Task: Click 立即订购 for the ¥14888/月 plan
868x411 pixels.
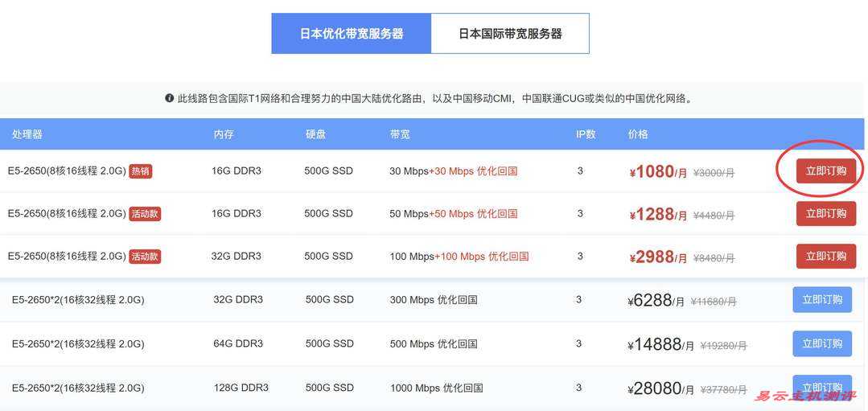Action: [x=821, y=343]
